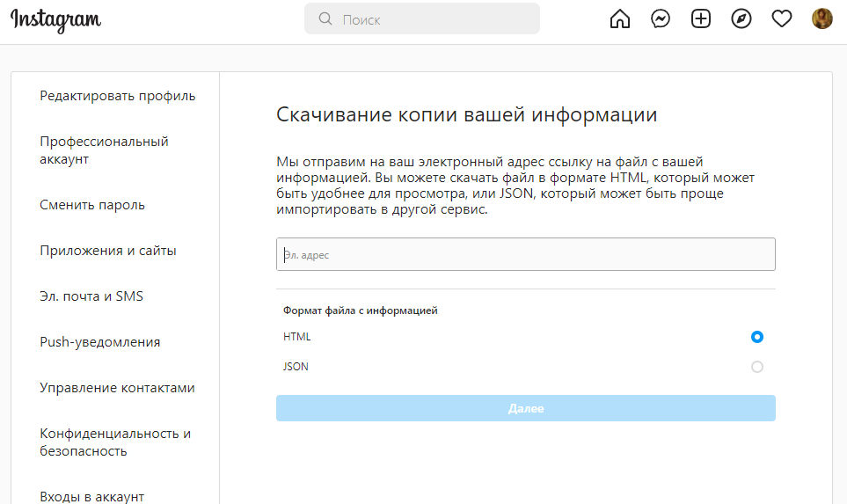Open Messenger direct messages icon
Image resolution: width=847 pixels, height=504 pixels.
click(x=661, y=18)
